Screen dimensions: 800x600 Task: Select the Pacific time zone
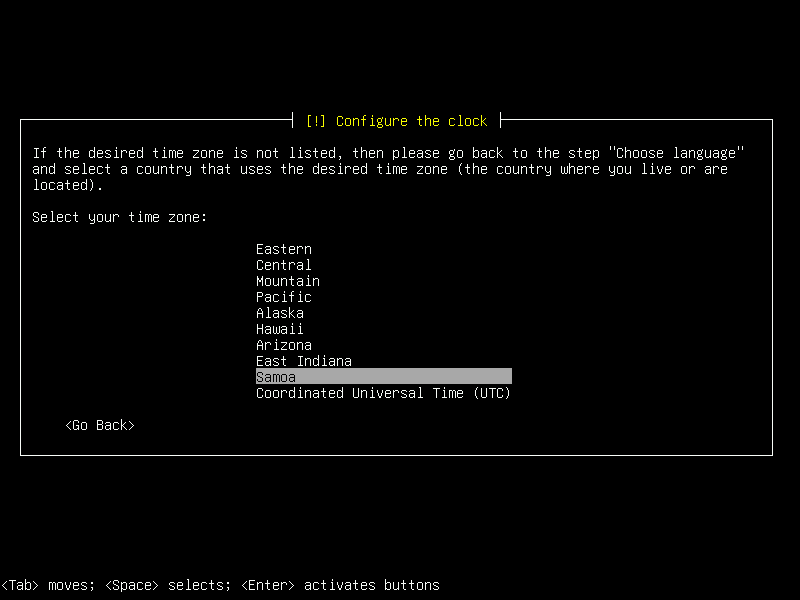[284, 297]
